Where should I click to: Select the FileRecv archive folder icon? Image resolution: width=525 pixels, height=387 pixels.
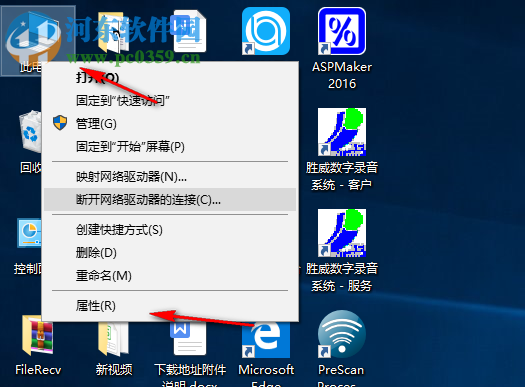coord(38,336)
